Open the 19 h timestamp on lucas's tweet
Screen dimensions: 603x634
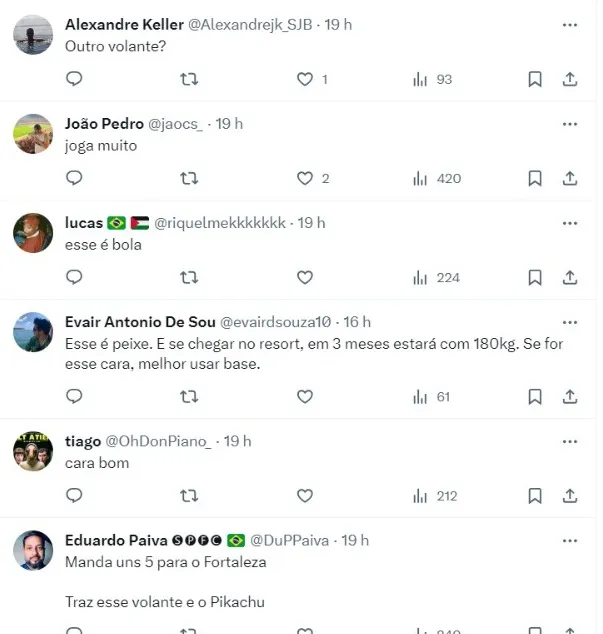coord(311,222)
